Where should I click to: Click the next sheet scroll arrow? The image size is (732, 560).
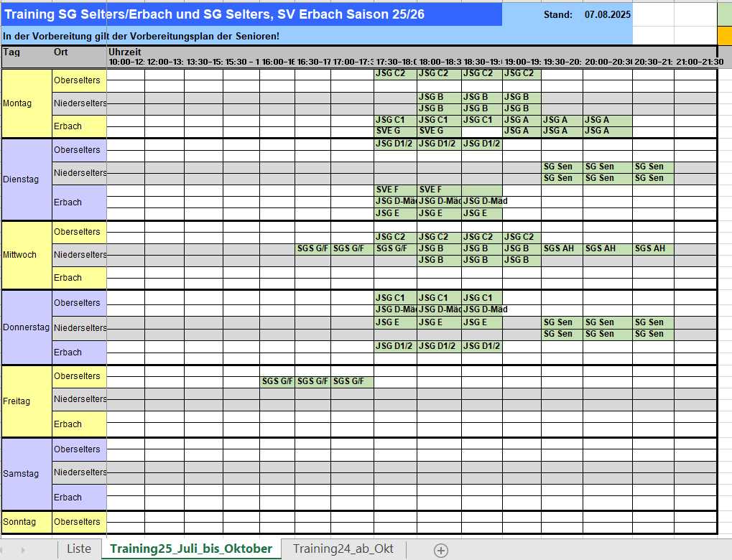(23, 550)
